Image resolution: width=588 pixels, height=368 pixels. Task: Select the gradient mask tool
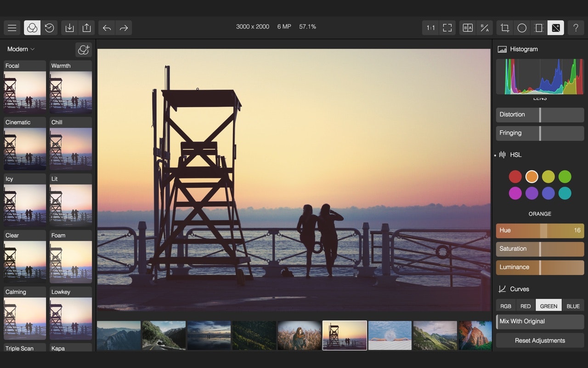pos(539,28)
